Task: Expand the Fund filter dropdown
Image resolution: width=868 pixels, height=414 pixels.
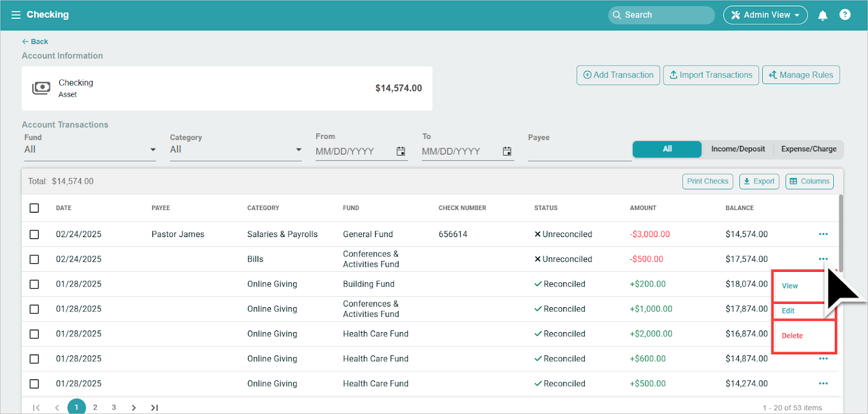Action: pyautogui.click(x=152, y=150)
